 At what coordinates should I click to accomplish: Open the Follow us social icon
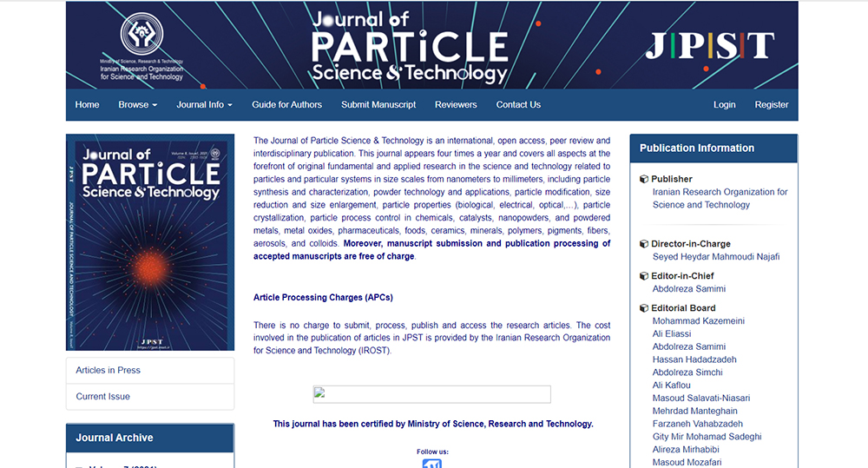click(x=431, y=464)
